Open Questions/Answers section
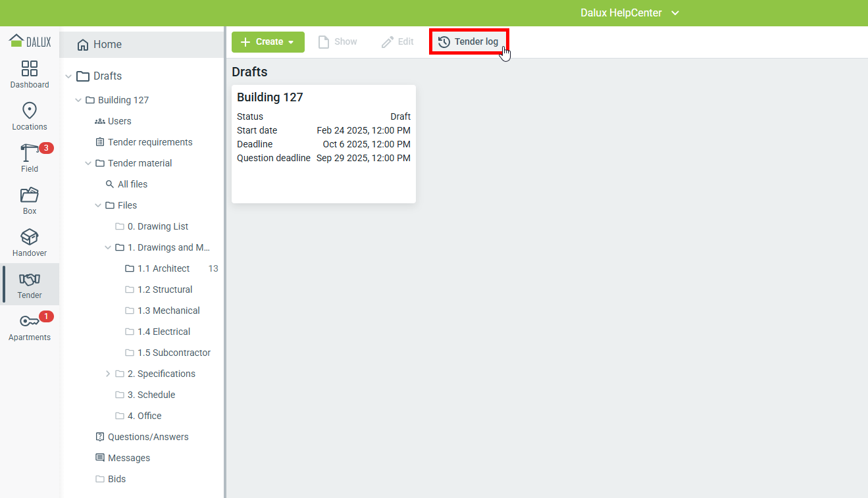 148,437
